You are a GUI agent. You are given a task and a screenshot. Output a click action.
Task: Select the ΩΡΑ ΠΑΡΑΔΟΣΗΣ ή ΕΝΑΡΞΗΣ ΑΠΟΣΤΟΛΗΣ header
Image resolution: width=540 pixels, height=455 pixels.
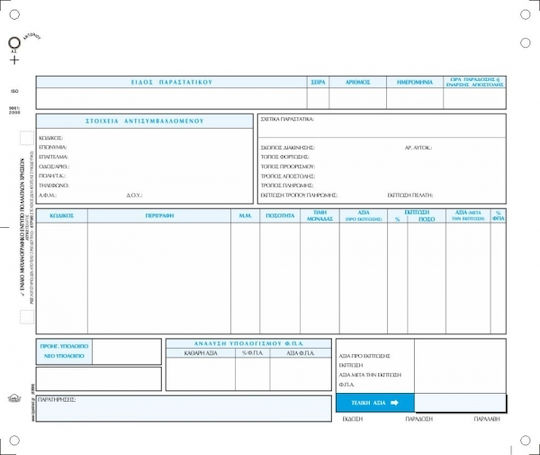475,82
